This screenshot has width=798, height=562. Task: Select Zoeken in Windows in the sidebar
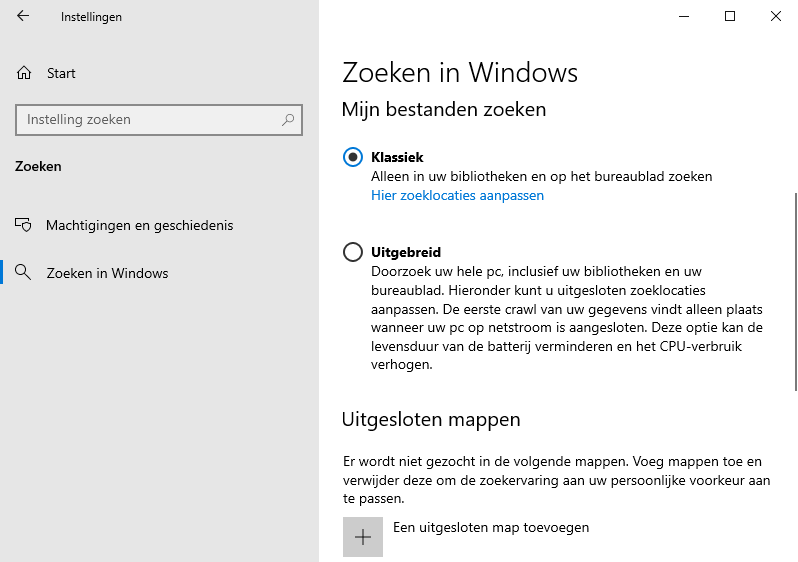107,273
